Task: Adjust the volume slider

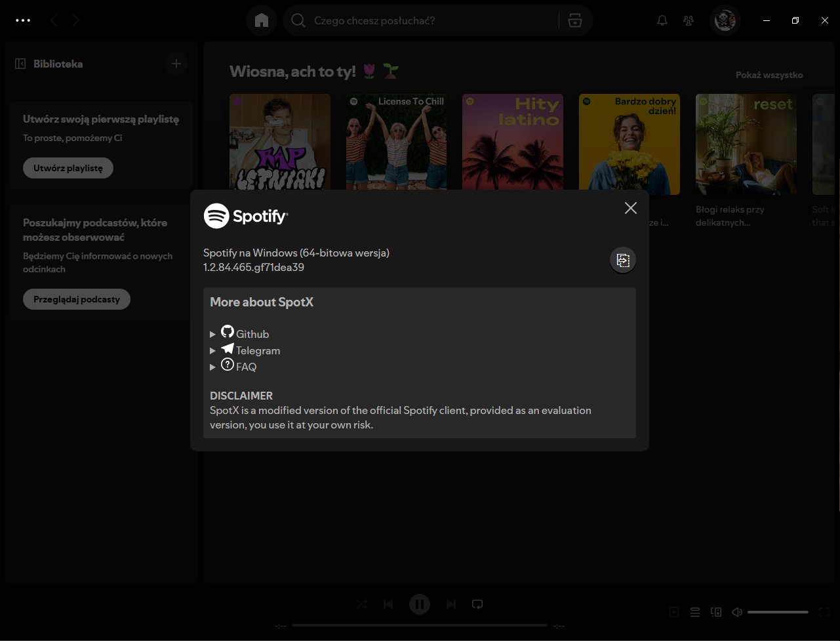Action: point(778,612)
